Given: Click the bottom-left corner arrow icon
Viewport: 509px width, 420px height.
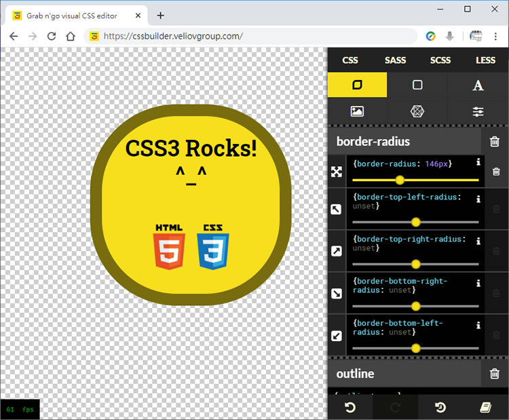Looking at the screenshot, I should coord(337,336).
